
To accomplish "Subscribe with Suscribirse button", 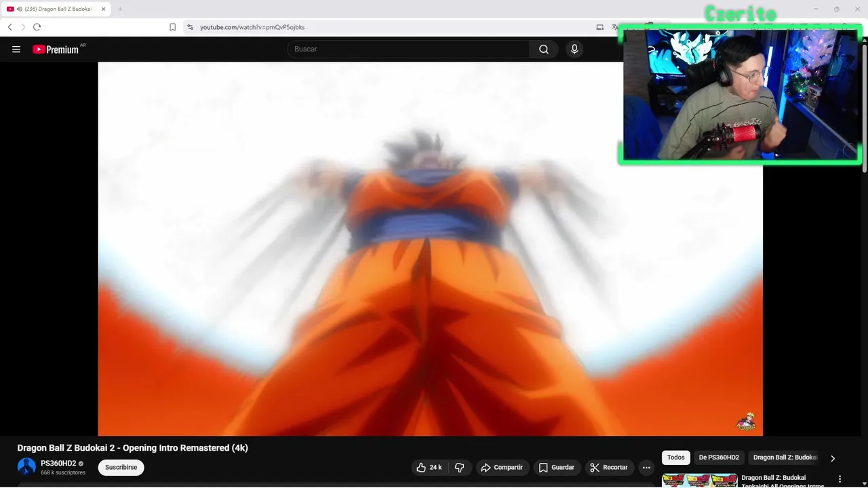I will tap(121, 468).
